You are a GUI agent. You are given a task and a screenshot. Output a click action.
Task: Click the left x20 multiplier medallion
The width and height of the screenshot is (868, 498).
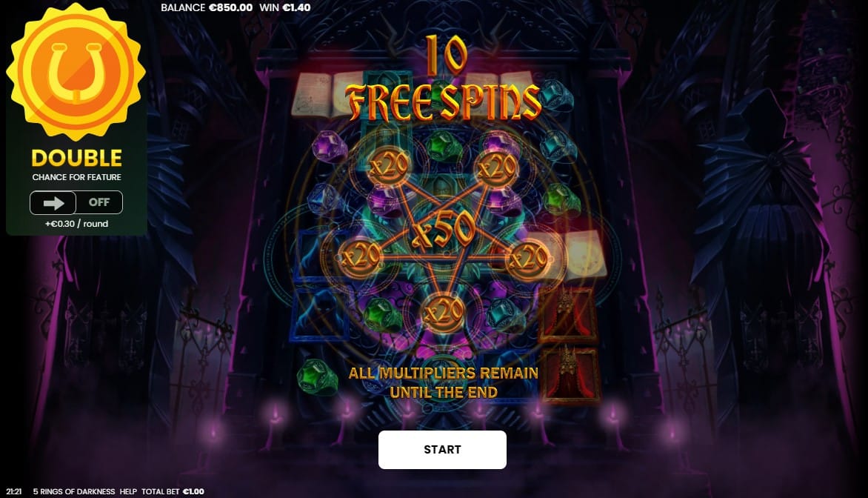[x=361, y=258]
